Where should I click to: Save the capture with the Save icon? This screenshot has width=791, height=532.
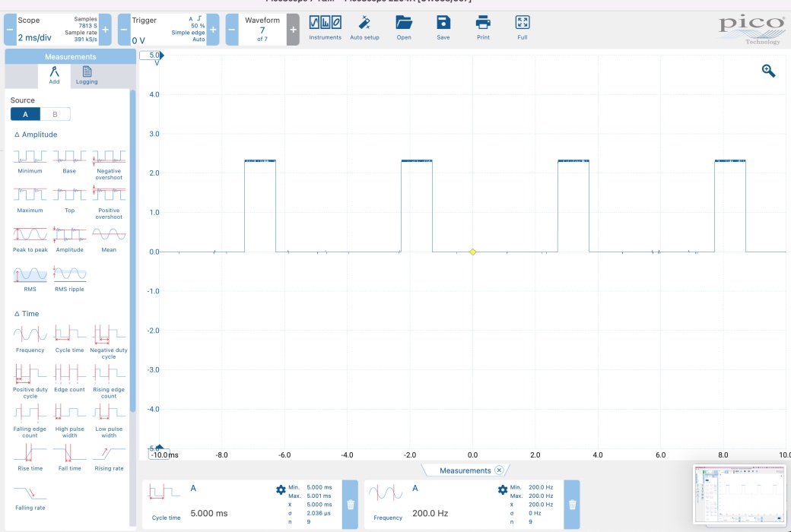coord(443,27)
